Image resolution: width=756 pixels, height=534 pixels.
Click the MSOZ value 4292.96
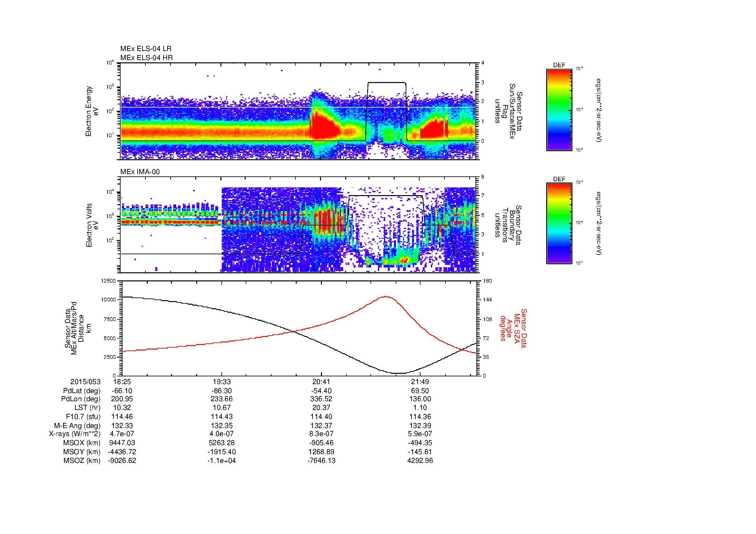pos(420,461)
